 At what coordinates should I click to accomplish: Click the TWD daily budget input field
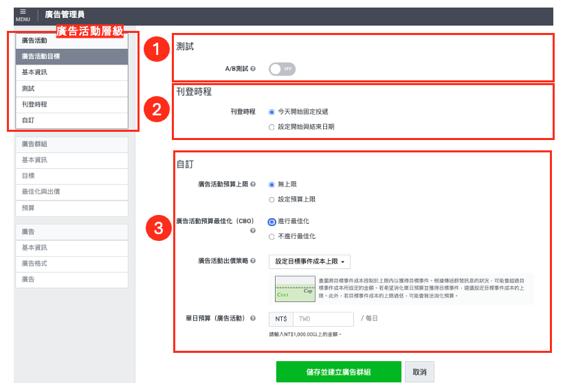(324, 319)
